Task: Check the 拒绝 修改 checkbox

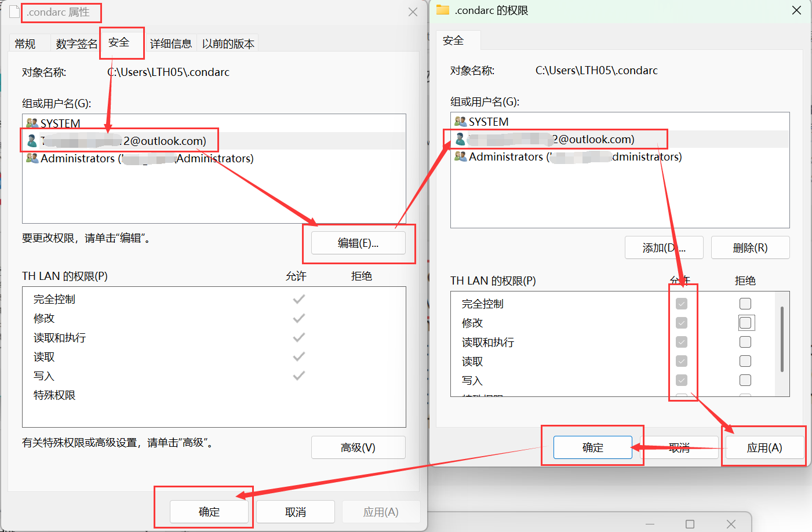Action: click(745, 323)
